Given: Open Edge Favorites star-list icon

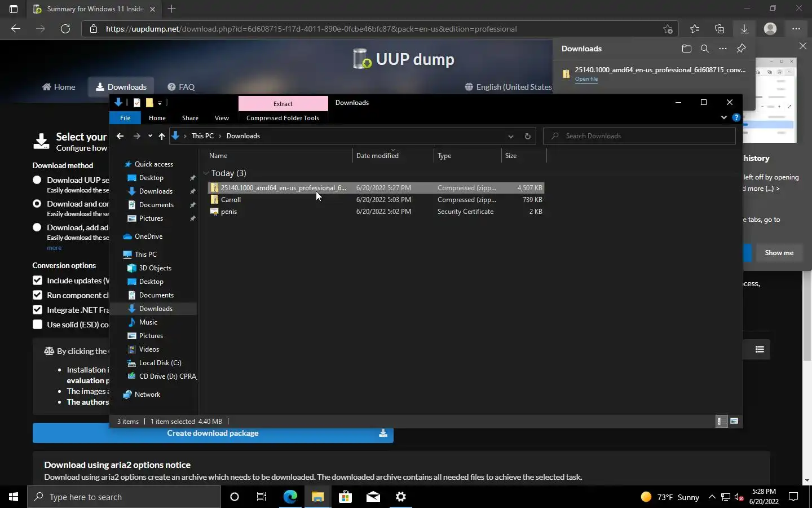Looking at the screenshot, I should [x=695, y=29].
